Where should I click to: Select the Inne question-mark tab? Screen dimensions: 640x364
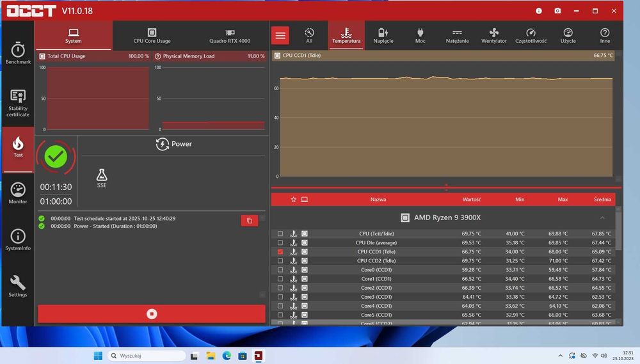point(605,35)
